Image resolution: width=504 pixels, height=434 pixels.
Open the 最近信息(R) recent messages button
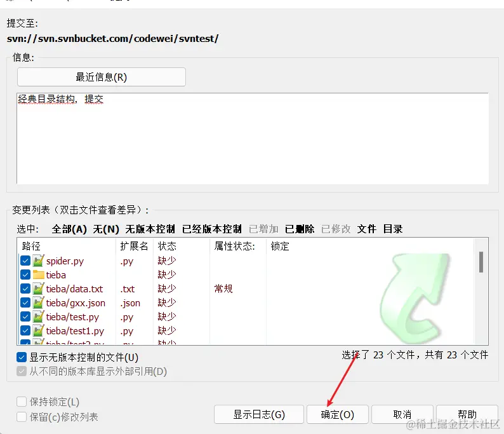click(102, 77)
